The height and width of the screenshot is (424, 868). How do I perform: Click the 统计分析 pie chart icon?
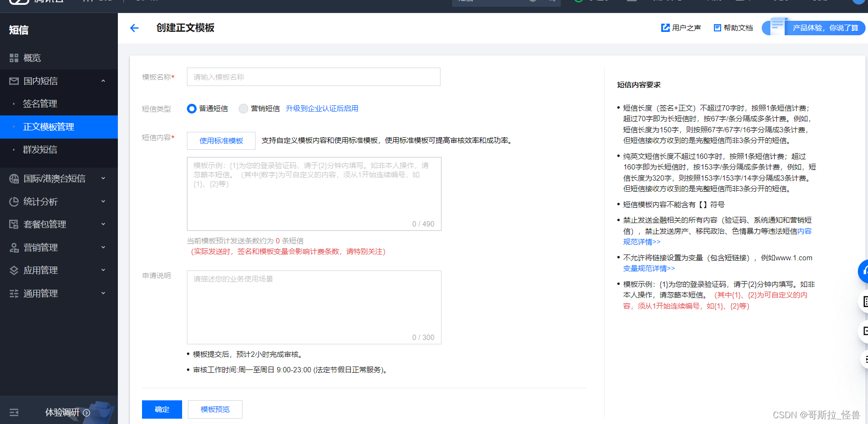click(14, 202)
